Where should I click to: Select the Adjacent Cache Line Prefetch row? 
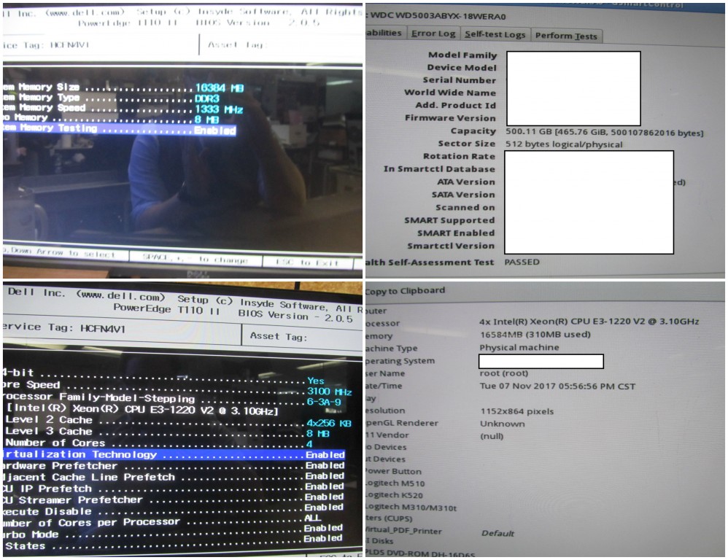[174, 477]
